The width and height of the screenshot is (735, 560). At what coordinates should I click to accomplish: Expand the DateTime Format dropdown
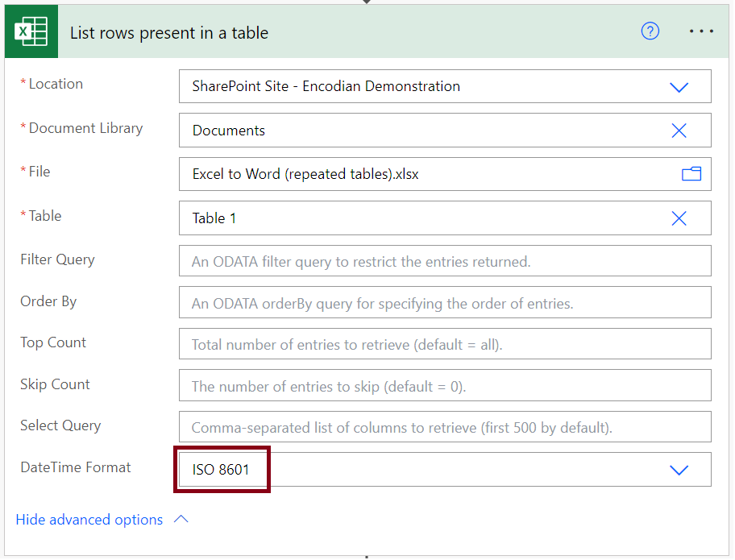680,471
